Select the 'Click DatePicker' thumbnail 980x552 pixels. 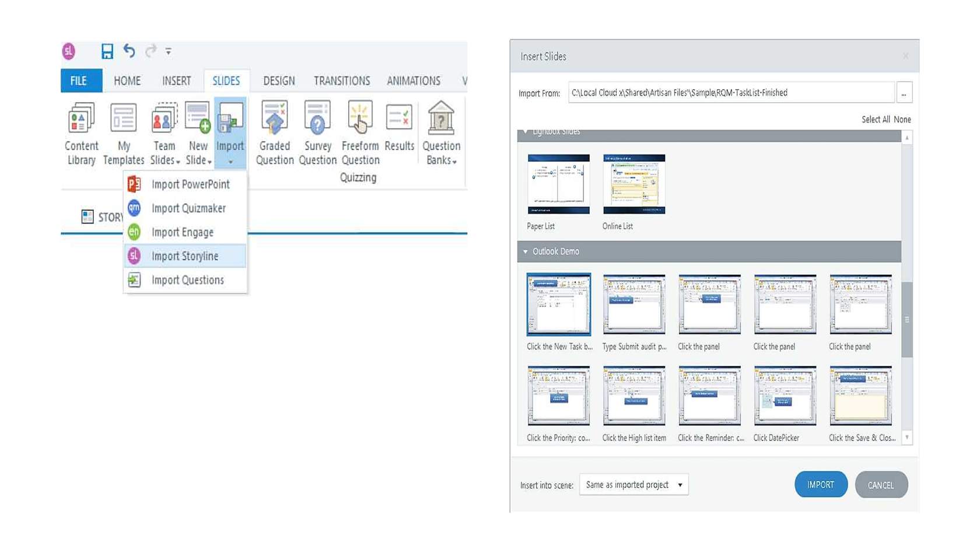coord(785,396)
